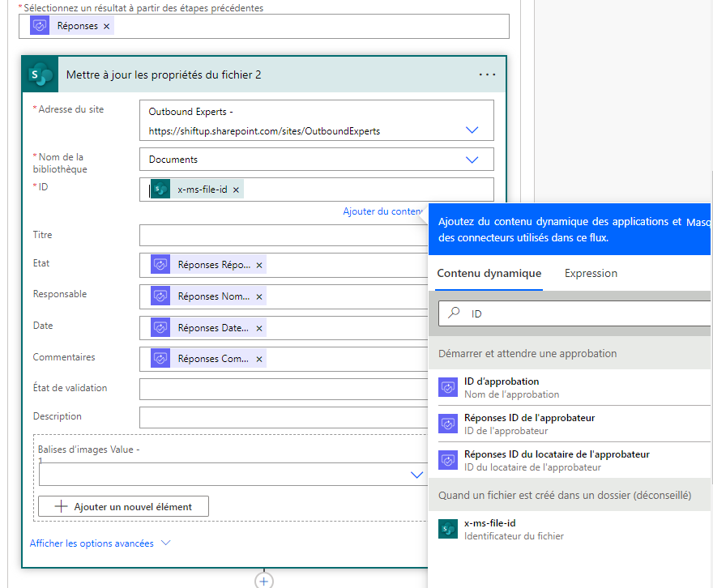
Task: Open the three-dots menu of the action card
Action: (x=487, y=75)
